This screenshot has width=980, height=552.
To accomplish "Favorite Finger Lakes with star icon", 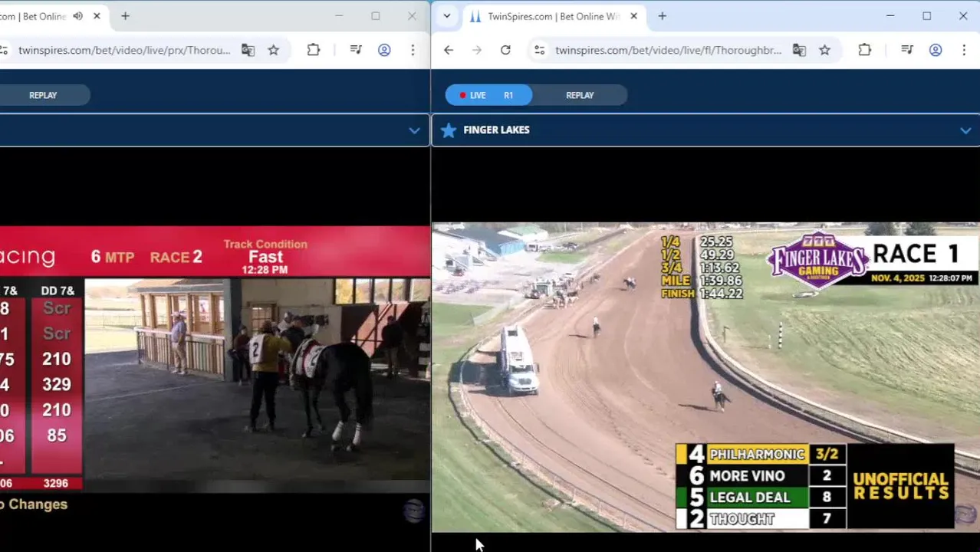I will pos(449,130).
